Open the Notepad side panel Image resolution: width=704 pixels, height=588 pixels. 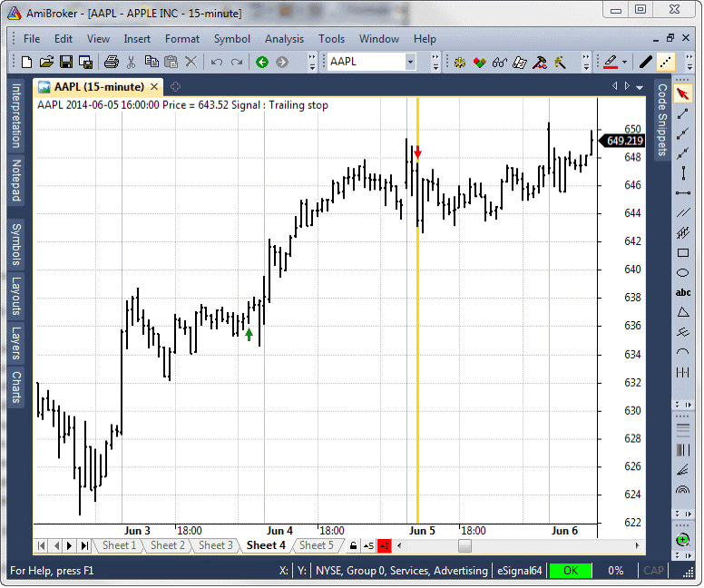pyautogui.click(x=16, y=181)
